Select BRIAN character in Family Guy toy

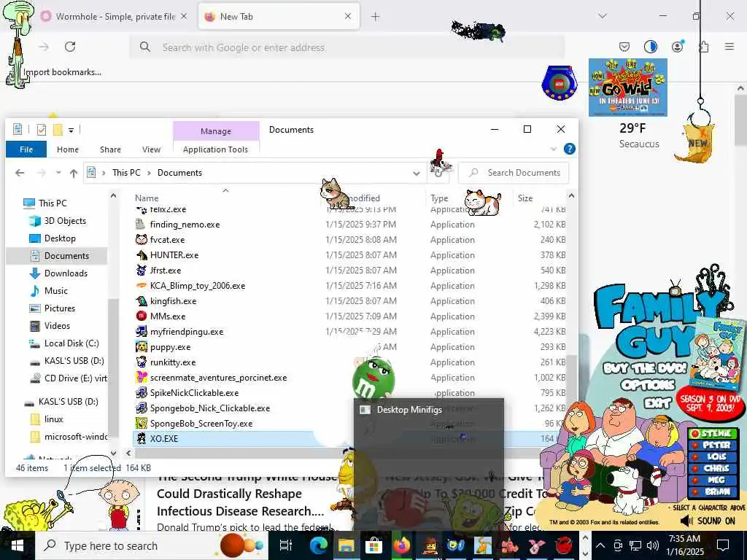(x=713, y=491)
